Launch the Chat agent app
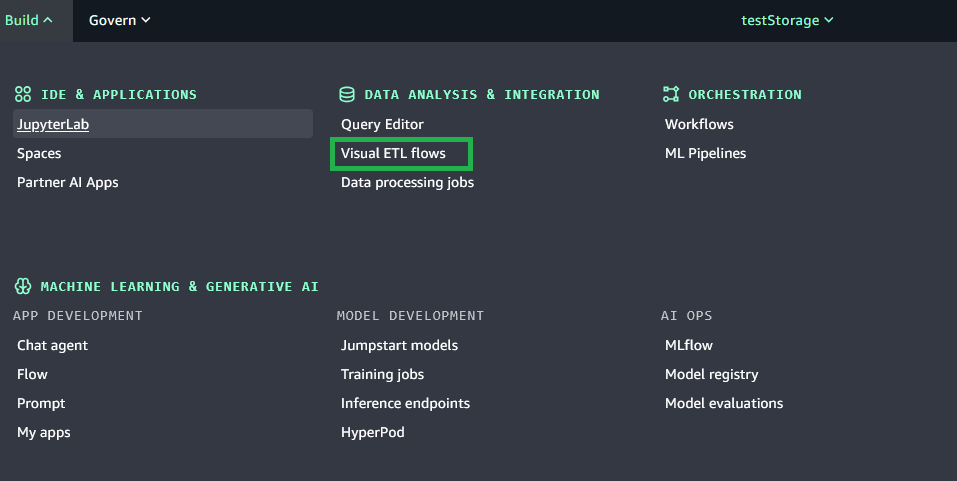957x481 pixels. click(x=52, y=345)
